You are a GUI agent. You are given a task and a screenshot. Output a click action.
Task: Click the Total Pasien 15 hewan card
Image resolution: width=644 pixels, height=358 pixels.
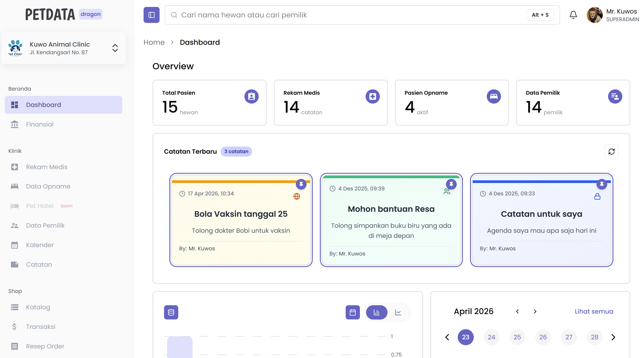[x=210, y=103]
